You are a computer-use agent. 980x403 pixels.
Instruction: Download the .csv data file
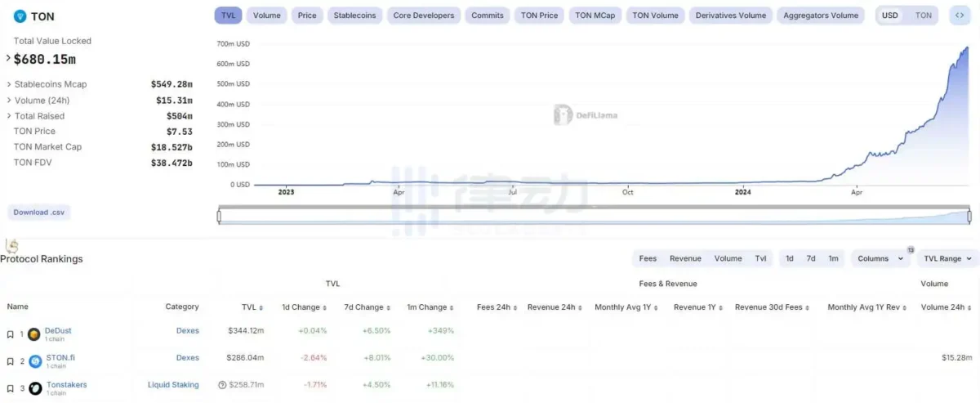38,213
